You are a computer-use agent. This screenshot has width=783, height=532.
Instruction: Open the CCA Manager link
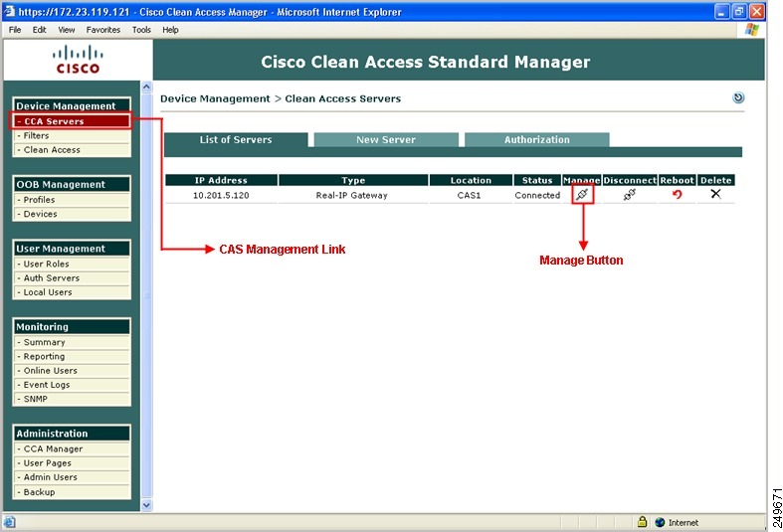tap(71, 449)
